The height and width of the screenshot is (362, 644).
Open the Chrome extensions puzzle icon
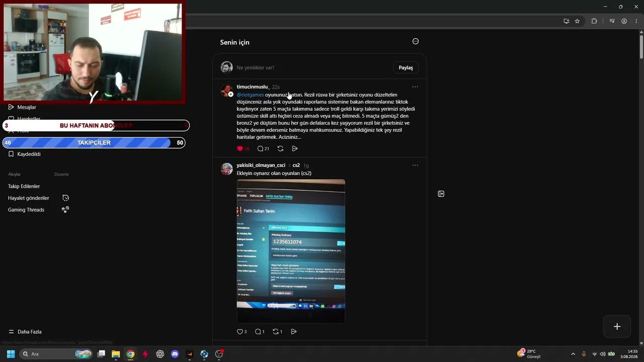point(594,21)
